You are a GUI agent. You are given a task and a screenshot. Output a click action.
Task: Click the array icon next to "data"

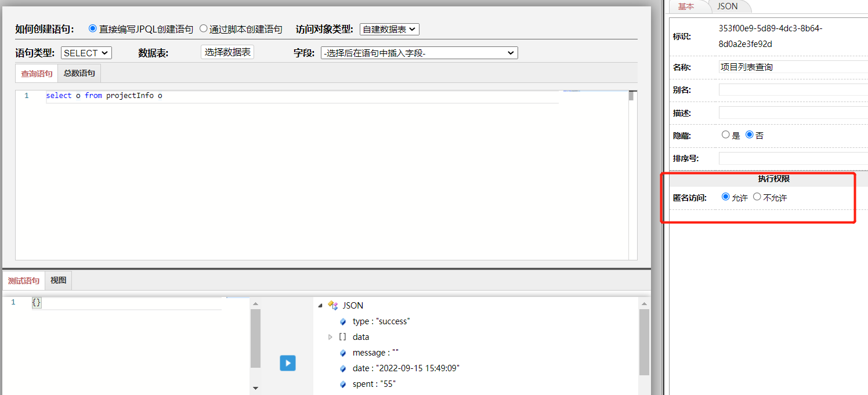click(x=342, y=336)
